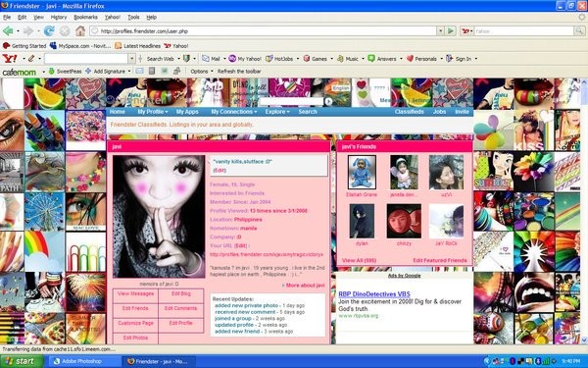Open the Edit menu
The width and height of the screenshot is (588, 368).
(x=23, y=18)
